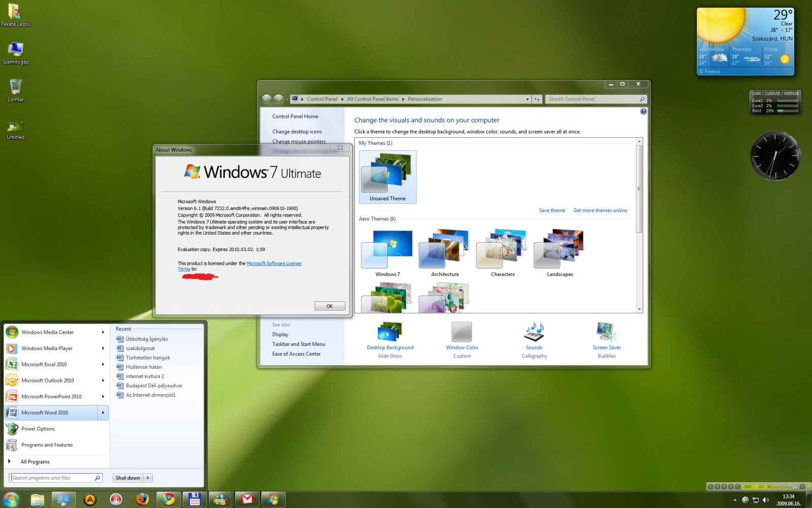Open Windows Live Messenger from the taskbar
This screenshot has height=508, width=812.
pyautogui.click(x=221, y=500)
